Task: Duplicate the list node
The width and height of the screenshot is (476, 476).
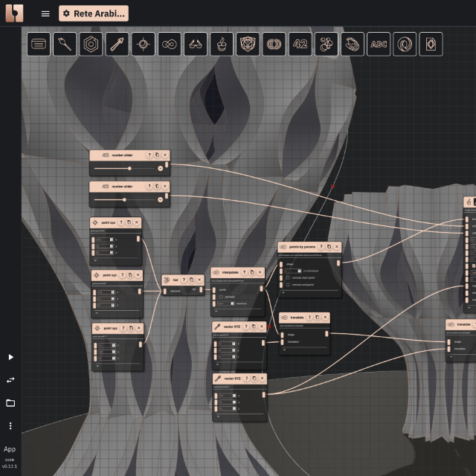Action: pyautogui.click(x=192, y=280)
